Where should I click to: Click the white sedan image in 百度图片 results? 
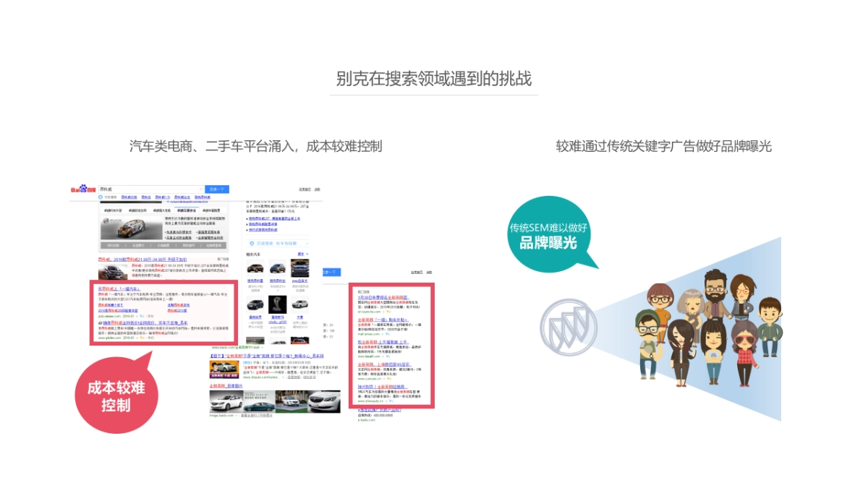(226, 401)
